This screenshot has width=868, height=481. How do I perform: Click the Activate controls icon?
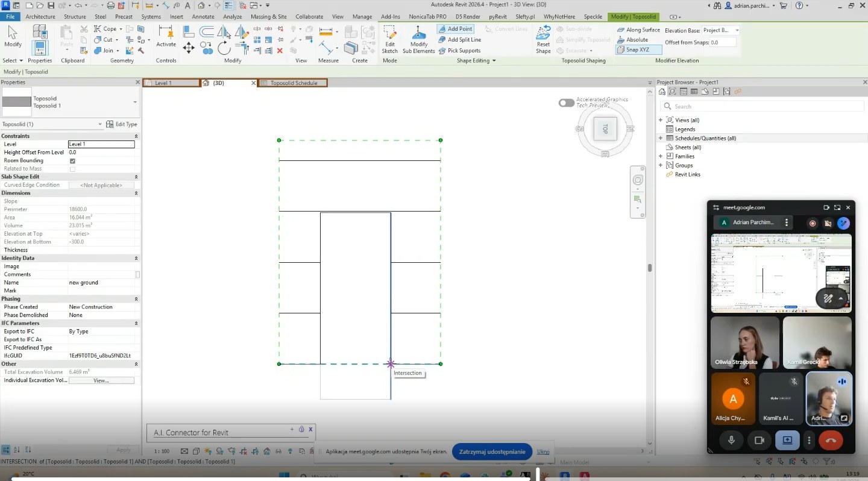pos(166,36)
